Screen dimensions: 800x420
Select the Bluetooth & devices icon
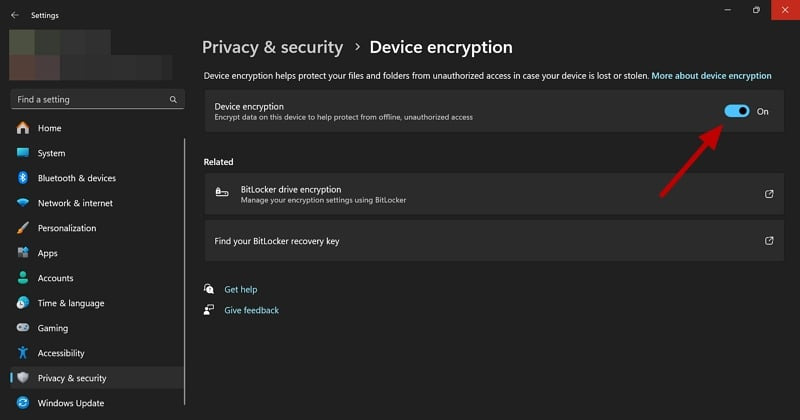point(23,178)
